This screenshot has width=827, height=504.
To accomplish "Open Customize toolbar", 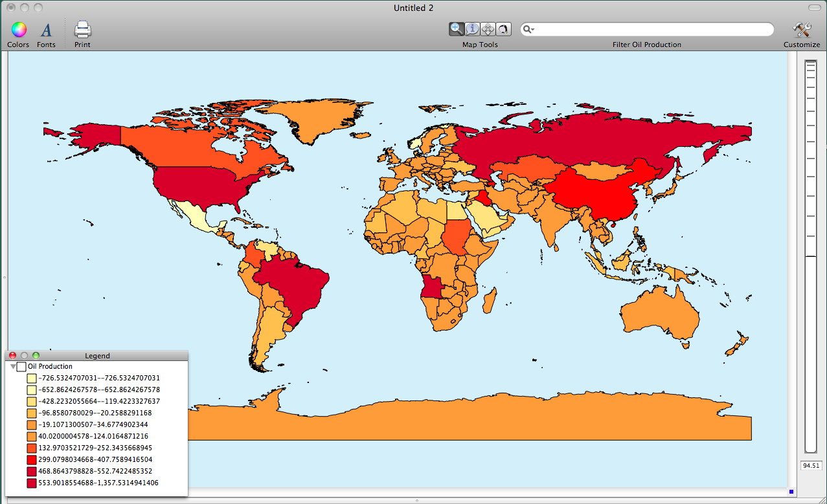I will pos(802,30).
